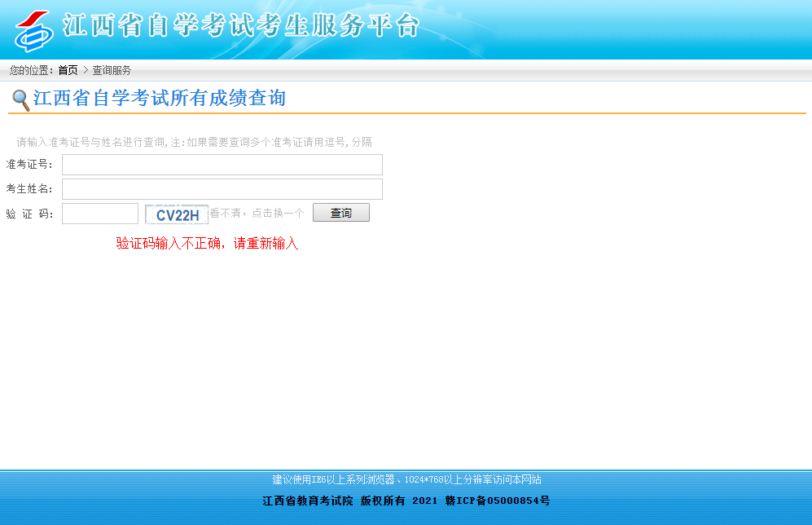Click 查询服务 in the breadcrumb
812x525 pixels.
tap(112, 70)
